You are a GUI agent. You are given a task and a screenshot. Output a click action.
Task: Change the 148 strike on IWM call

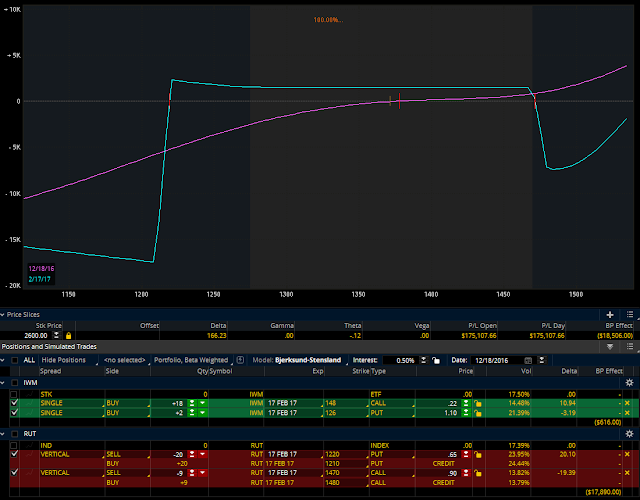click(x=346, y=403)
